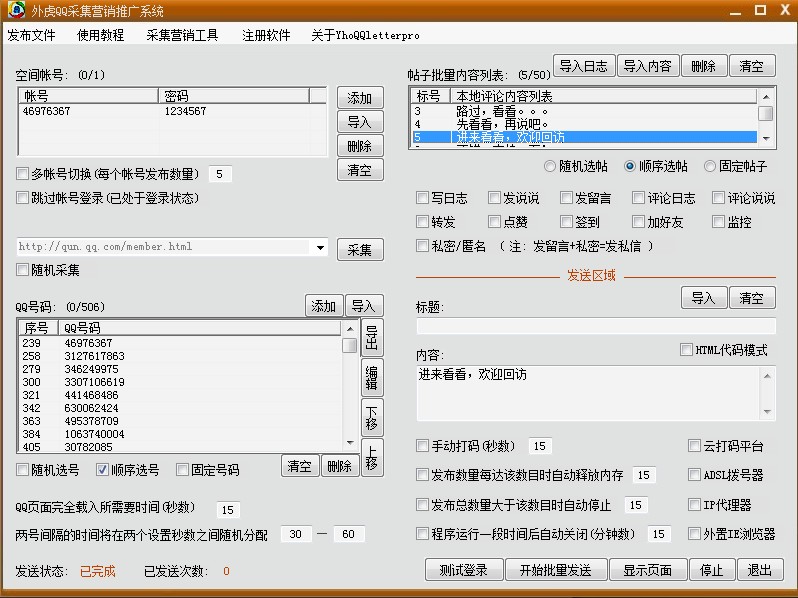This screenshot has width=798, height=598.
Task: Click the interval minimum field showing 30
Action: tap(296, 534)
